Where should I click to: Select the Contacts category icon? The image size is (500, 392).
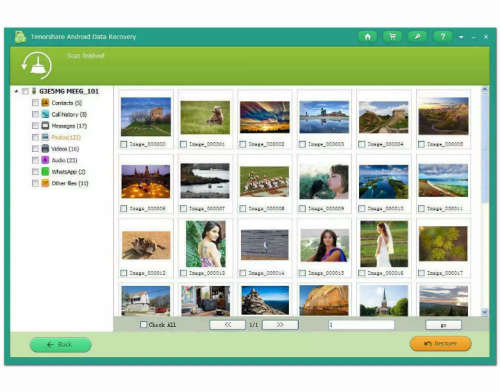tap(45, 103)
